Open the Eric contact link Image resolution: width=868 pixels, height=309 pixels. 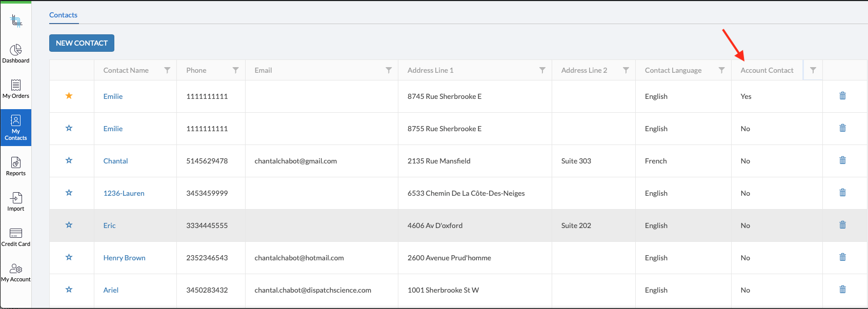(x=110, y=225)
